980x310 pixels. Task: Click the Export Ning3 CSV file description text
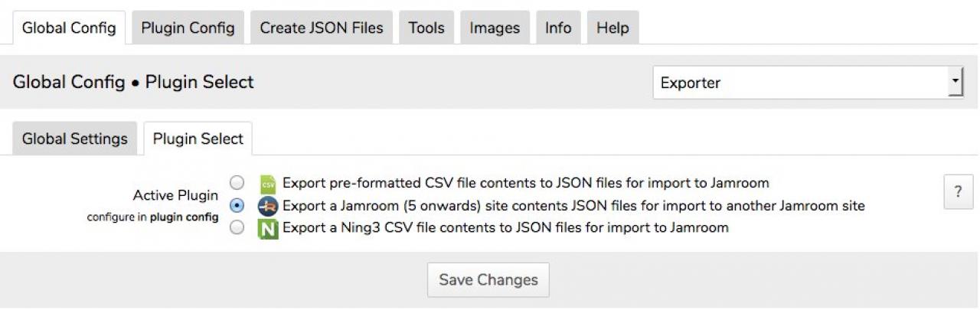[x=505, y=227]
